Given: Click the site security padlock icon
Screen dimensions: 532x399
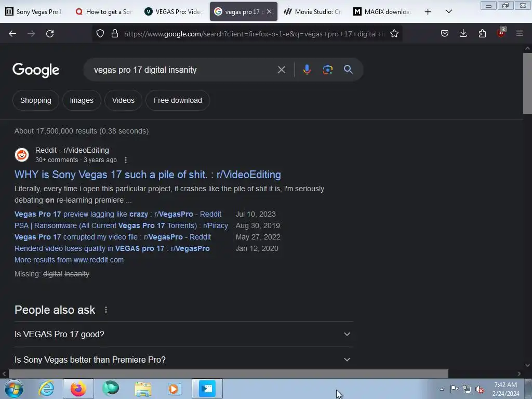Looking at the screenshot, I should point(115,34).
